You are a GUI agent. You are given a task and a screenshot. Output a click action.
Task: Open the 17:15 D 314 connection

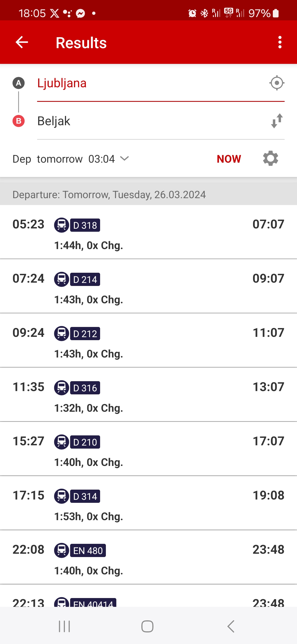click(148, 503)
